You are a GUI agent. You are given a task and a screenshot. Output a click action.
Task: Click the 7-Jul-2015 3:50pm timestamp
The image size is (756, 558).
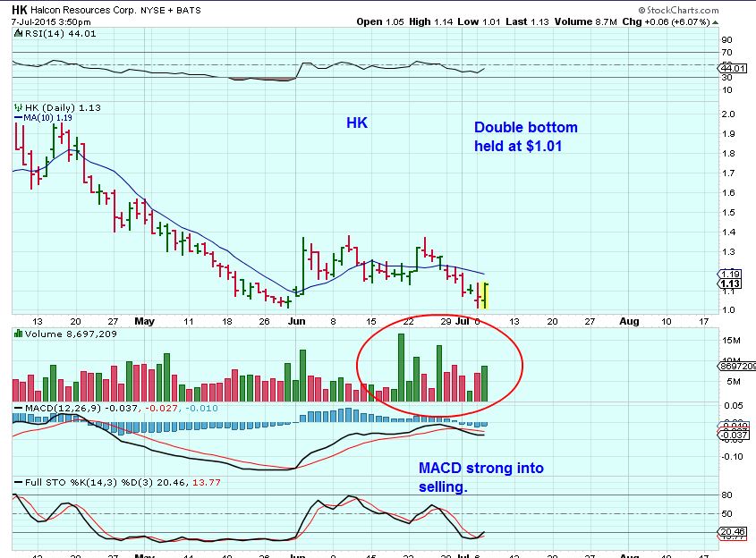point(51,22)
